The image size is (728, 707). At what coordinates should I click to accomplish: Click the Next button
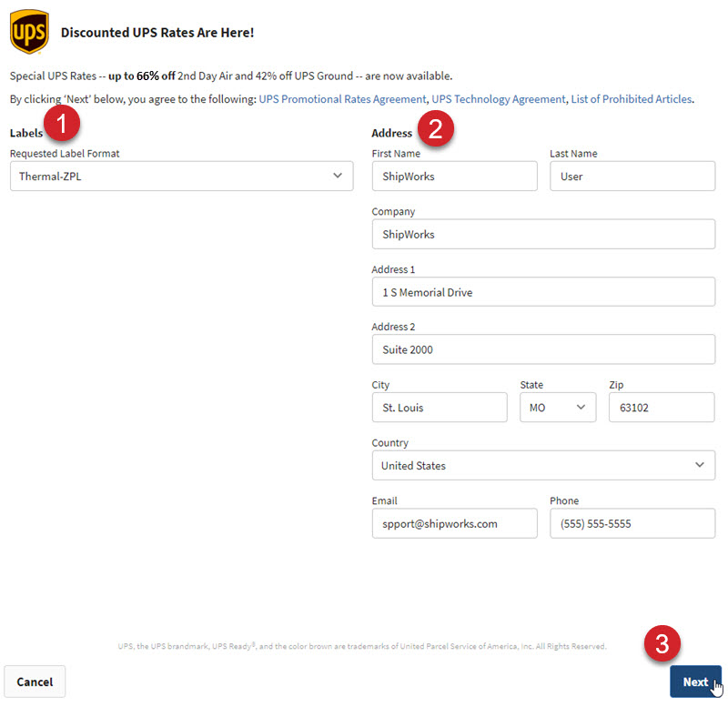(695, 682)
